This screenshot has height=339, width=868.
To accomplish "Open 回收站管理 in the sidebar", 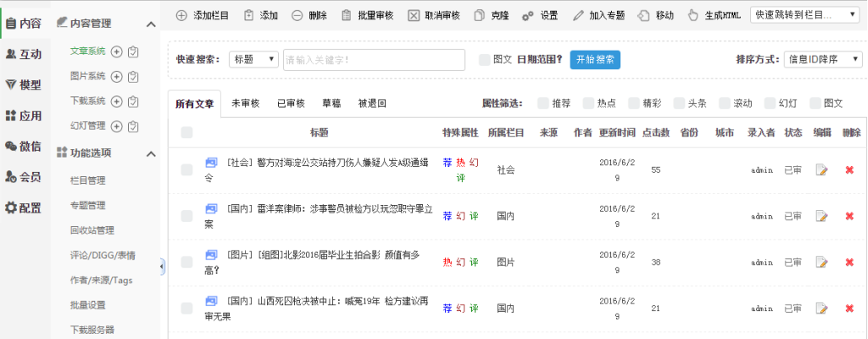I will click(x=92, y=230).
